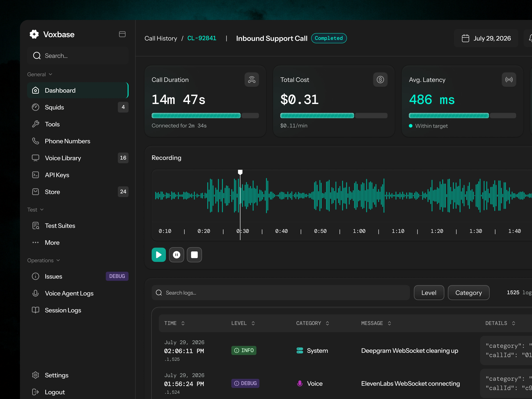Open the calendar date picker icon
This screenshot has height=399, width=532.
pos(465,38)
